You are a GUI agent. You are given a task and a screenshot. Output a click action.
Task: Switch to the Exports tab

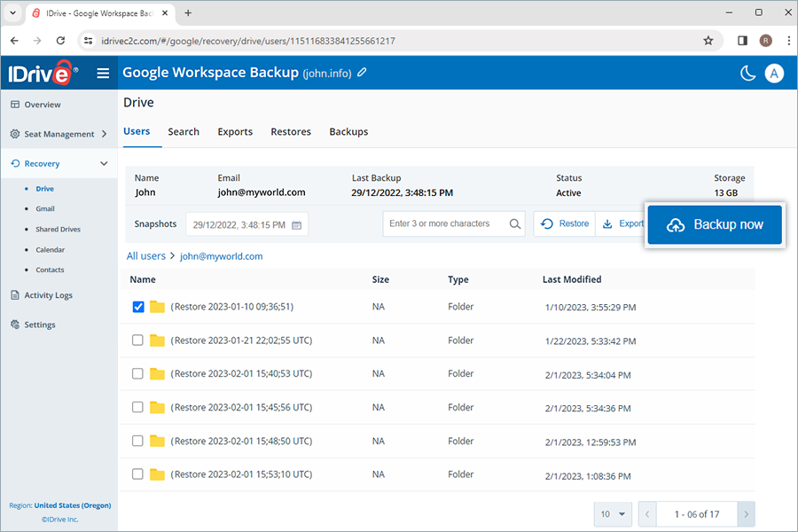(x=235, y=132)
